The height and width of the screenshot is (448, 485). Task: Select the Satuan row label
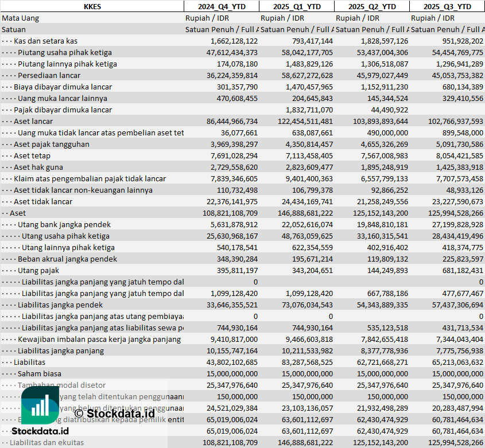(14, 29)
